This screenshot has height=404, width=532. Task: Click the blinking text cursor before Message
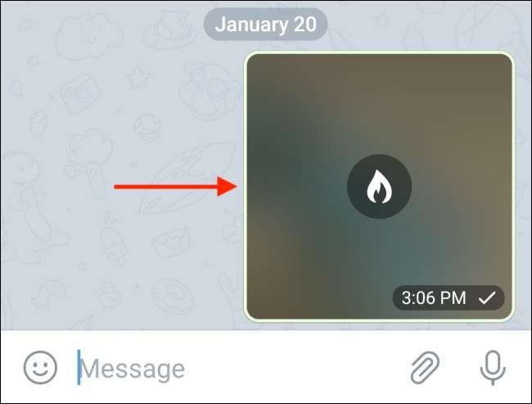(x=79, y=367)
